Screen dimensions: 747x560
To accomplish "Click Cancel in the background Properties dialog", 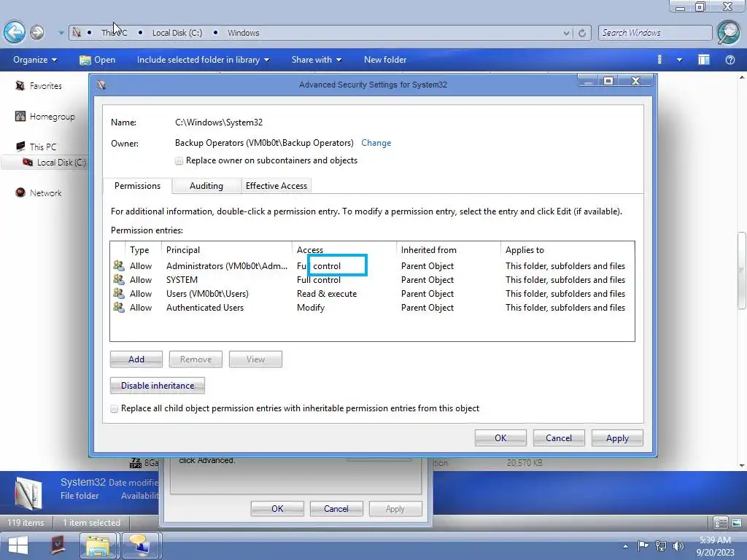I will 336,508.
